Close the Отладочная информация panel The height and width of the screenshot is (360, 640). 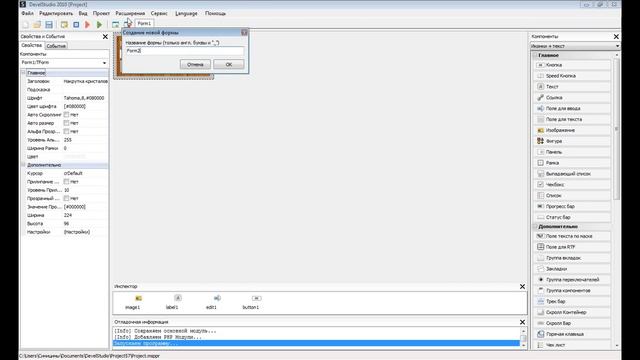(522, 322)
